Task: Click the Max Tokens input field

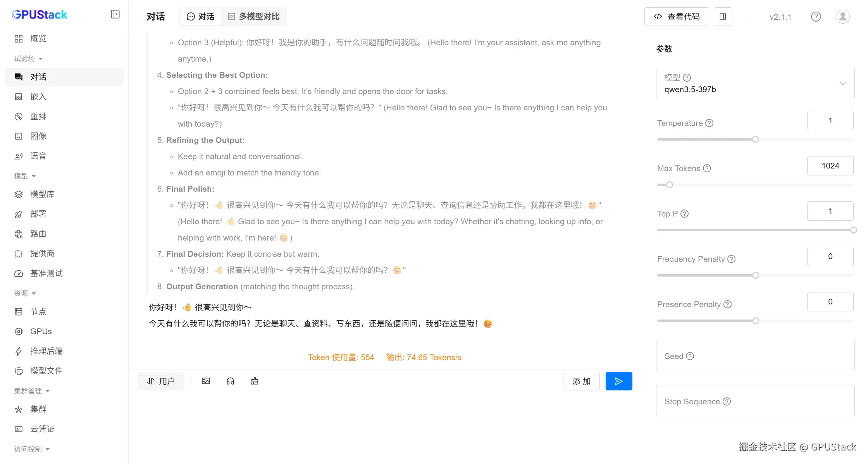Action: [830, 166]
